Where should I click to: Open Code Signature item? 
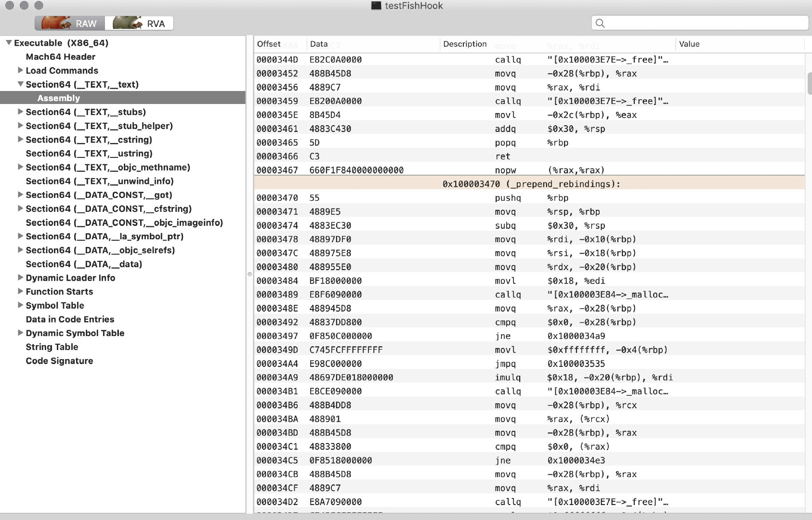tap(59, 361)
